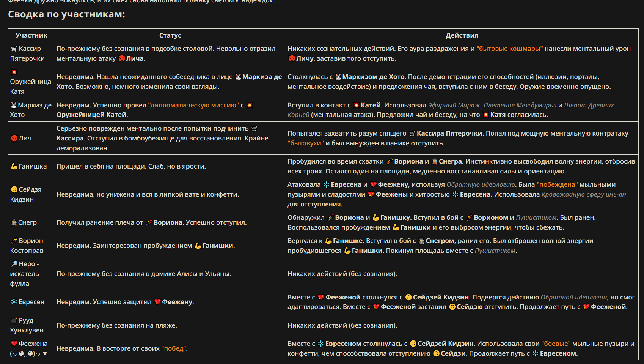Click the bow emoji beside Ворион Костоправ participant name
The width and height of the screenshot is (644, 364).
tap(14, 241)
